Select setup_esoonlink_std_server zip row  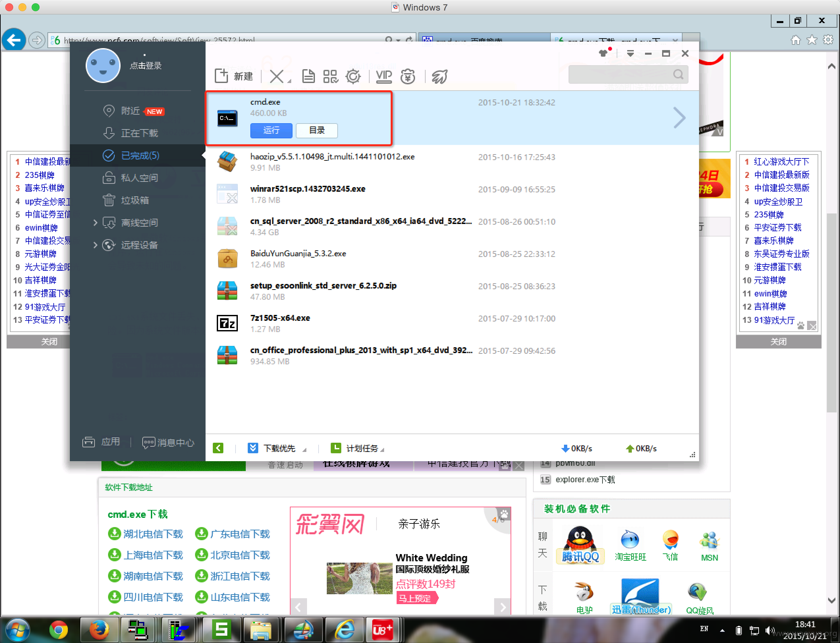click(452, 291)
